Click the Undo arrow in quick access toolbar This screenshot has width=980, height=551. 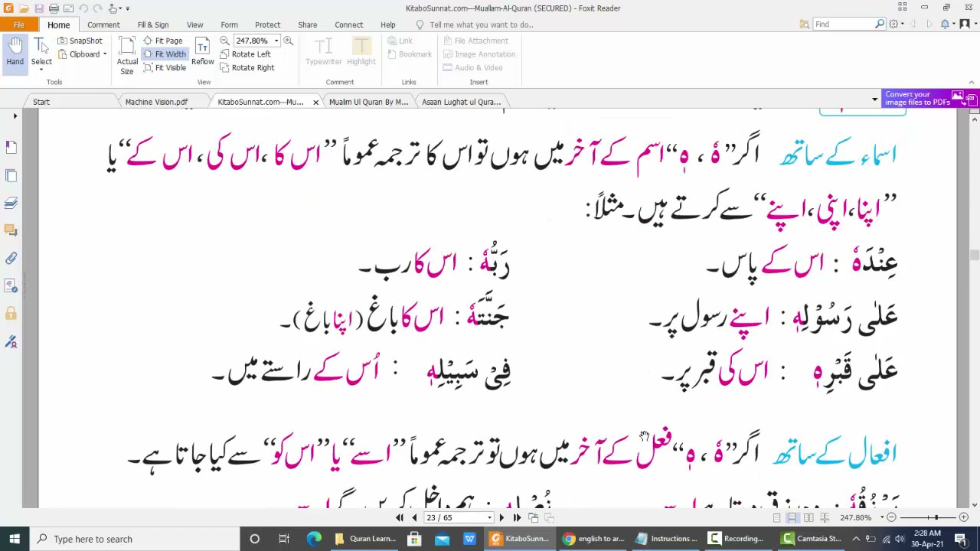pyautogui.click(x=83, y=8)
